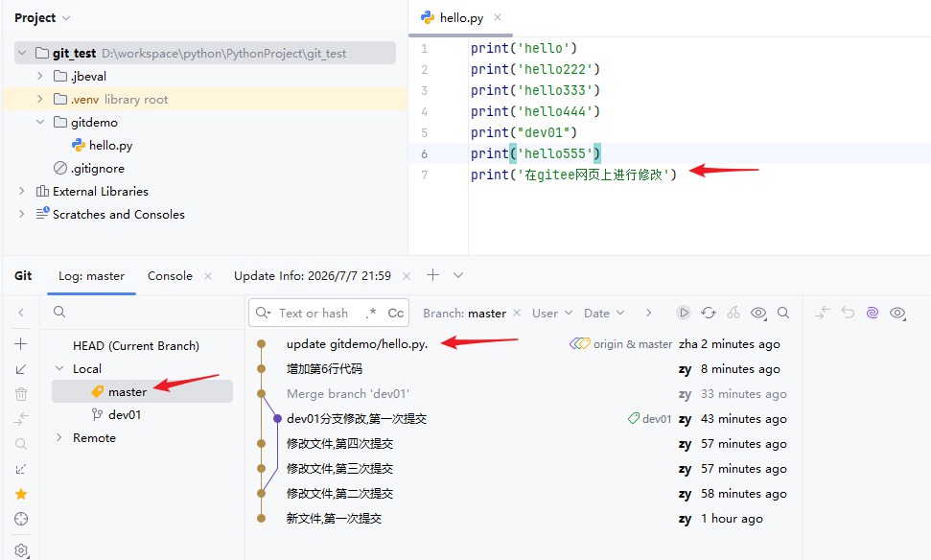Toggle the favorite star in branches toolbar
Image resolution: width=931 pixels, height=560 pixels.
click(x=21, y=494)
